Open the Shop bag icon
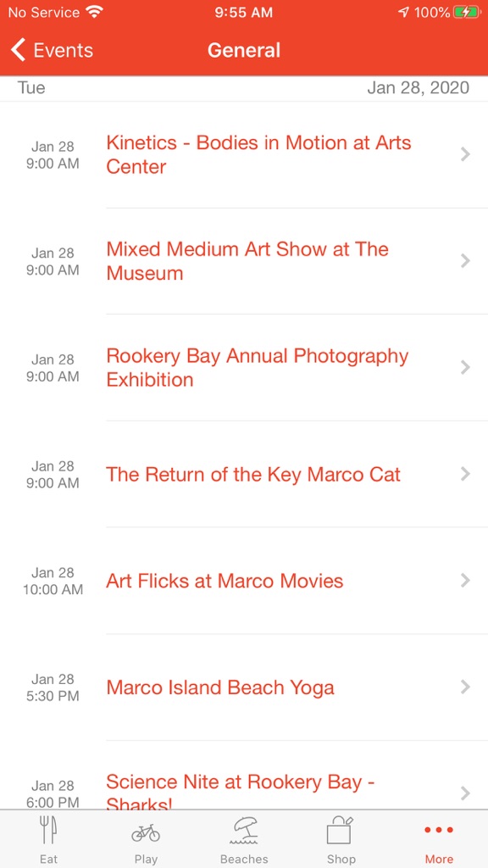The width and height of the screenshot is (488, 868). [341, 830]
